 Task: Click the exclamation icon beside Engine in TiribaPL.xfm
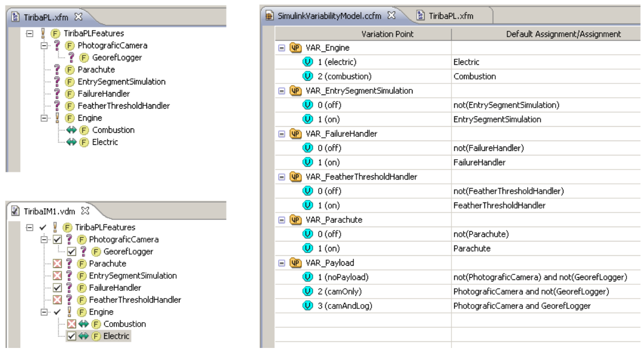[57, 118]
